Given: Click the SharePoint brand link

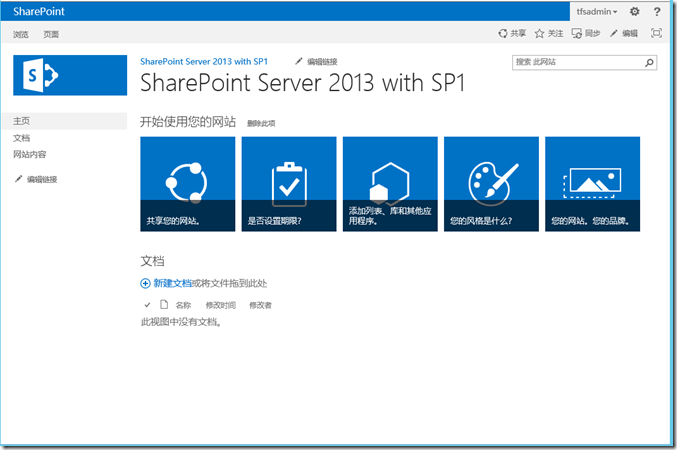Looking at the screenshot, I should pyautogui.click(x=39, y=11).
